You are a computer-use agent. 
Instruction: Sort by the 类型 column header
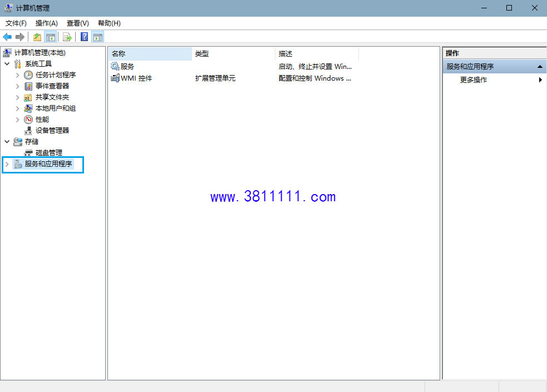(233, 54)
